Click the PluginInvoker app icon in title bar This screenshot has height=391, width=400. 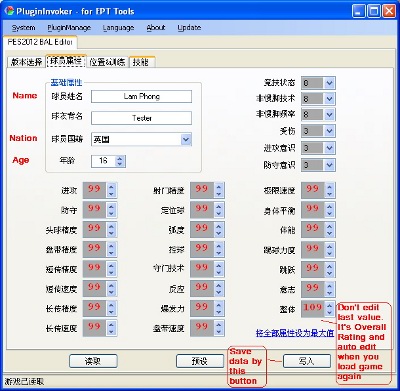pyautogui.click(x=9, y=11)
